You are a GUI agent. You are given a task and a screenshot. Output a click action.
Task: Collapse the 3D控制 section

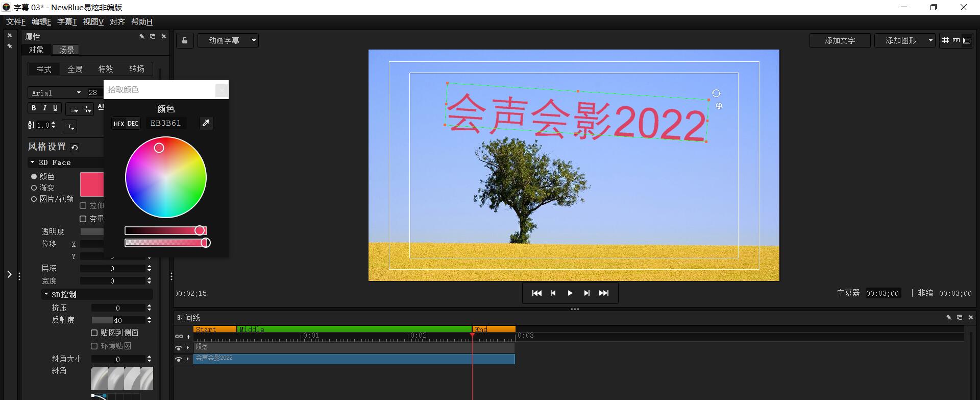tap(46, 294)
